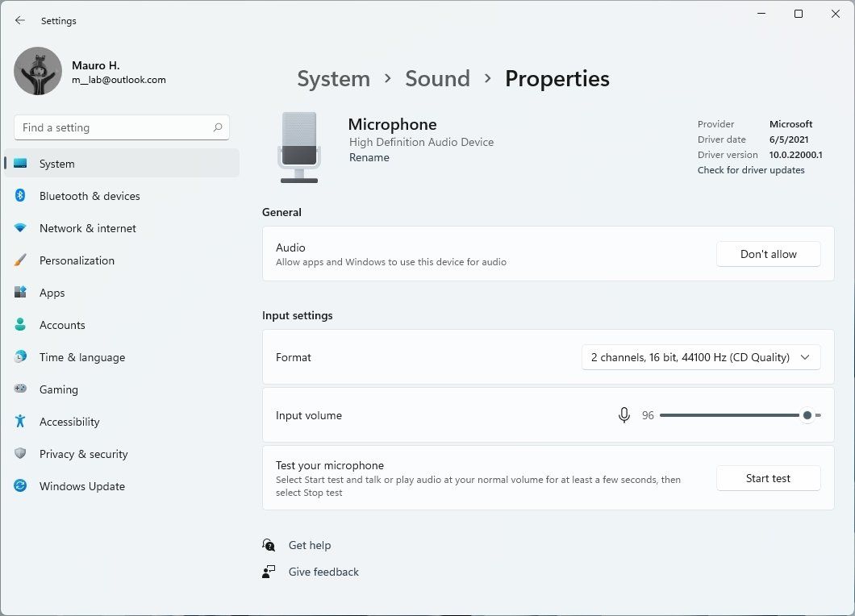Viewport: 855px width, 616px height.
Task: Click Check for driver updates link
Action: click(x=751, y=170)
